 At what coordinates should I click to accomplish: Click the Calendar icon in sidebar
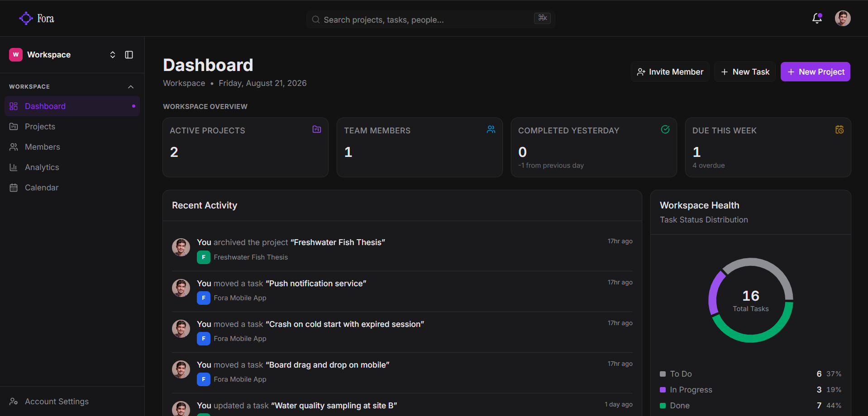pos(14,188)
